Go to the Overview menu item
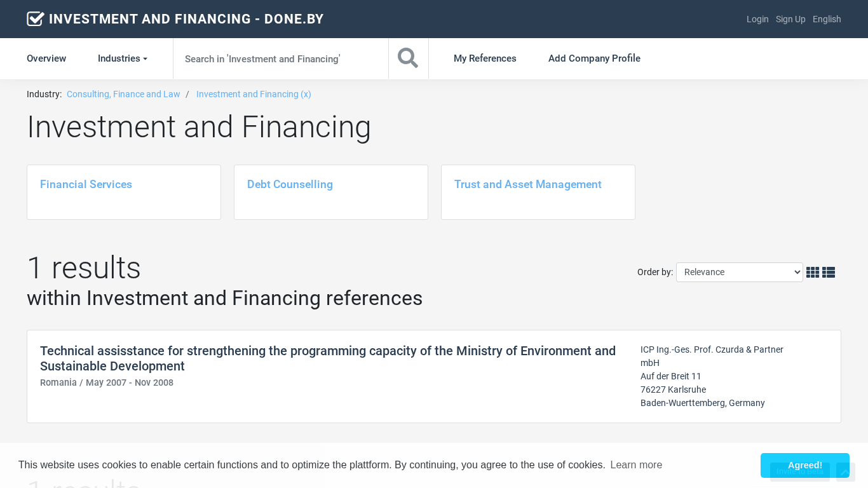The width and height of the screenshot is (868, 488). click(46, 58)
